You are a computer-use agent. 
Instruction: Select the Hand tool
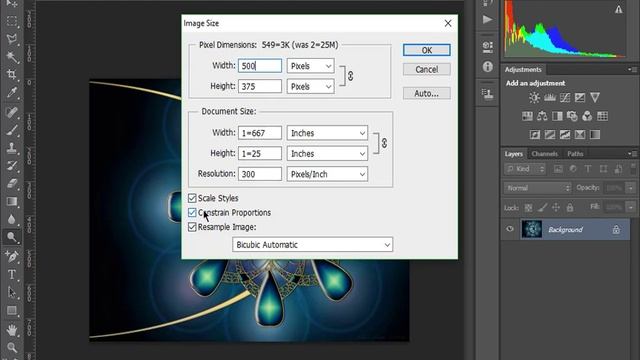pos(12,330)
